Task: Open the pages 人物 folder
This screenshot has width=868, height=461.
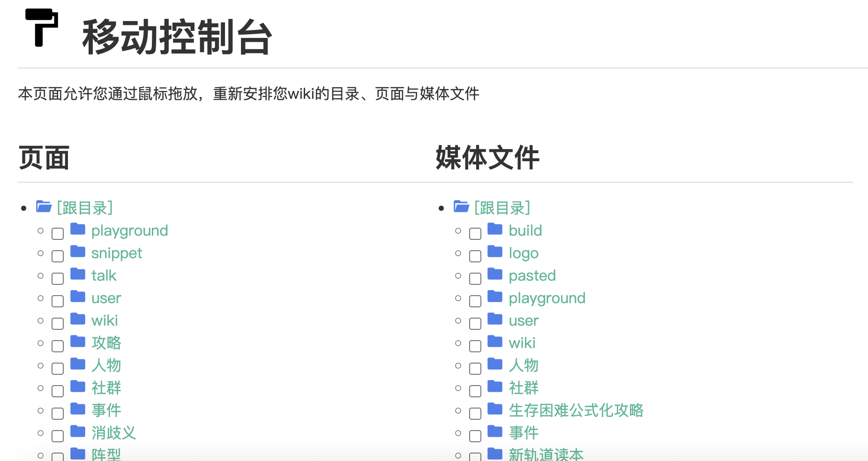Action: tap(106, 365)
